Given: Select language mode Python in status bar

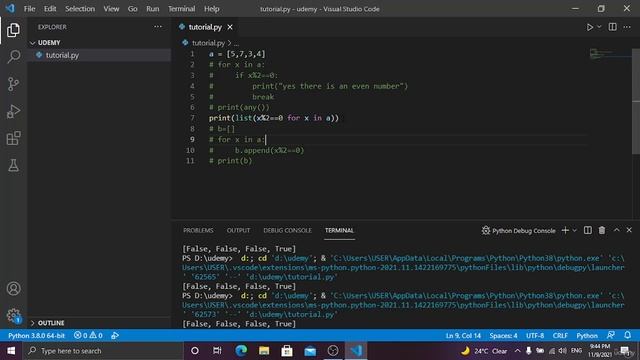Looking at the screenshot, I should point(587,336).
